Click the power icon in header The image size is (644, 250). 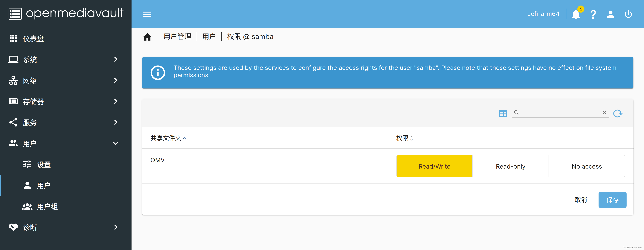[628, 14]
